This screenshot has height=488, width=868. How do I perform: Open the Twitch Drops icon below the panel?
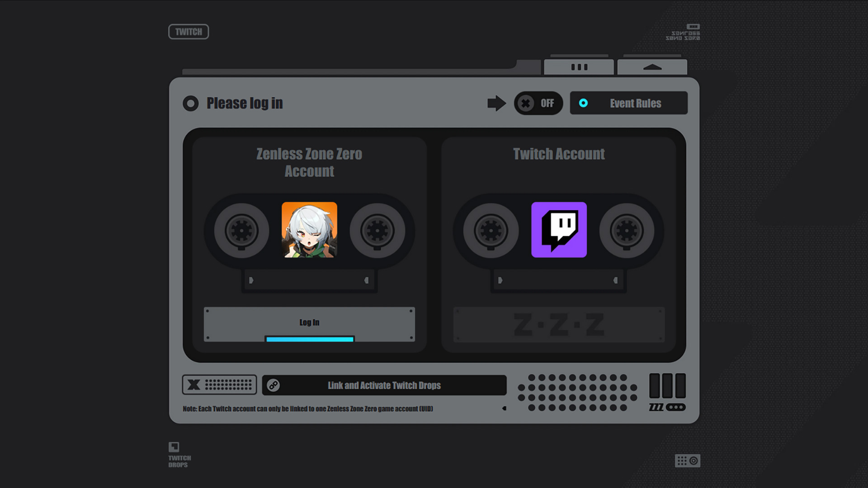(x=174, y=447)
